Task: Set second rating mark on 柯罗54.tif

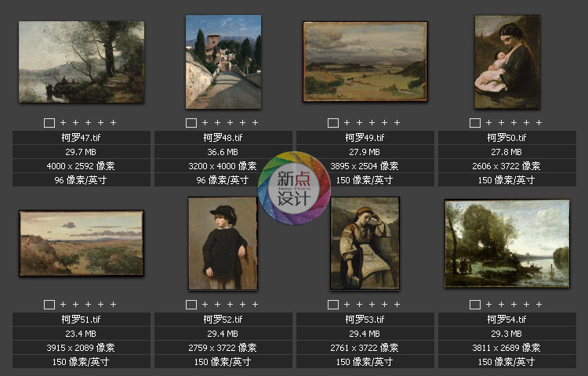Action: 502,304
